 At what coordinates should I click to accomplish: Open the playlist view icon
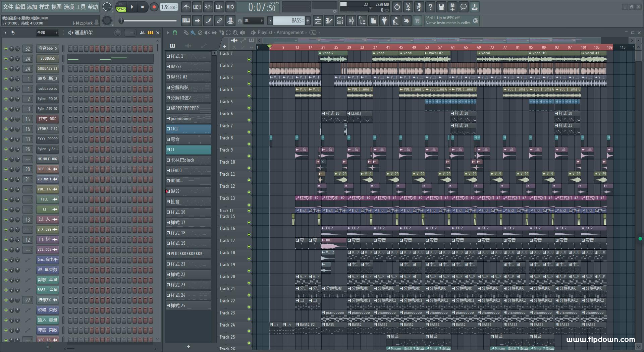[x=317, y=21]
